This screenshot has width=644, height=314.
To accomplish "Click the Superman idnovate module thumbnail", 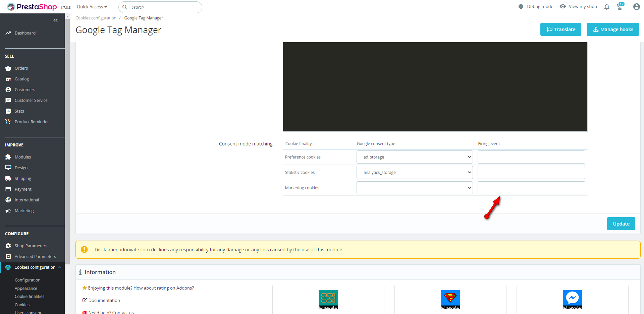I will tap(450, 300).
